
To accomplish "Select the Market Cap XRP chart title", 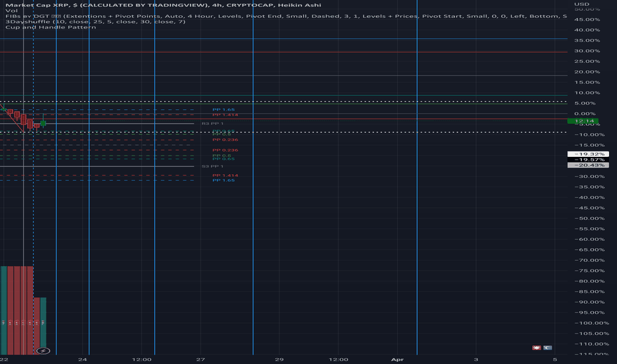I will [x=164, y=5].
